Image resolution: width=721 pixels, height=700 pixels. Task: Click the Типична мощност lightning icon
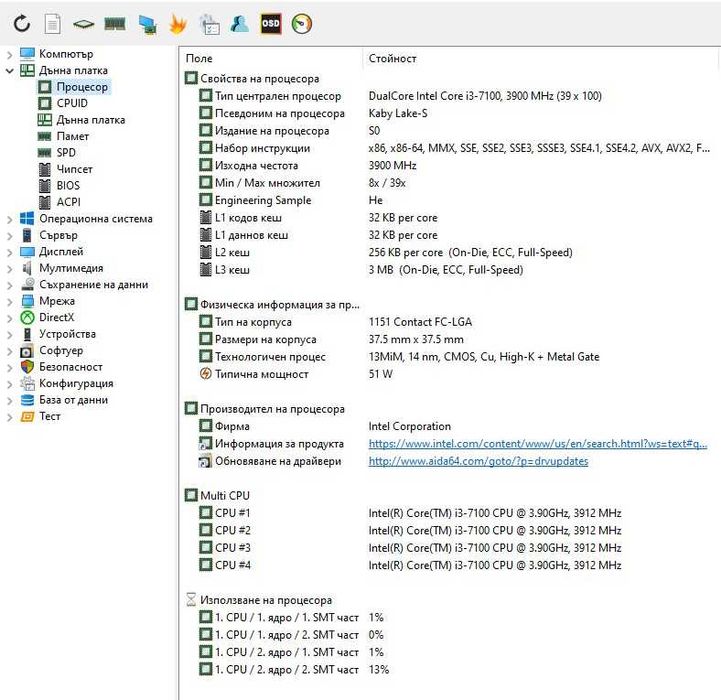click(206, 373)
